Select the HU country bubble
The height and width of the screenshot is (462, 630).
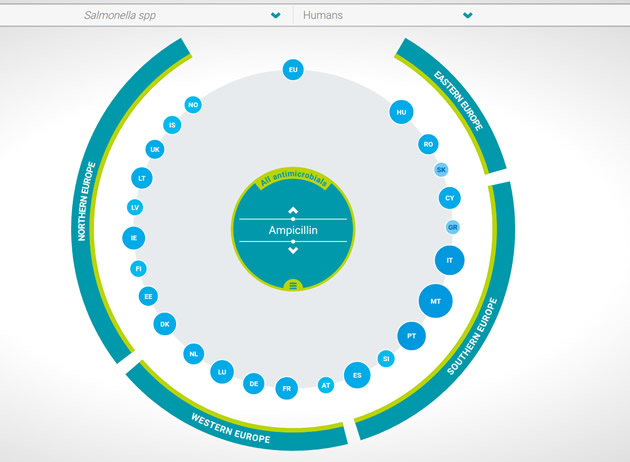[x=401, y=113]
